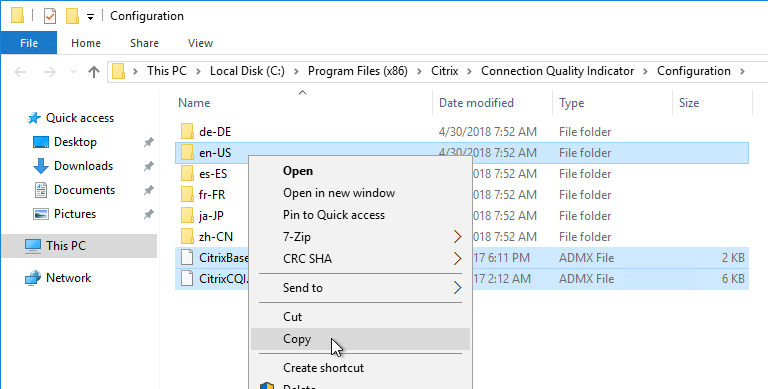Select the CitrixBase ADMX file
Image resolution: width=768 pixels, height=389 pixels.
(x=224, y=258)
